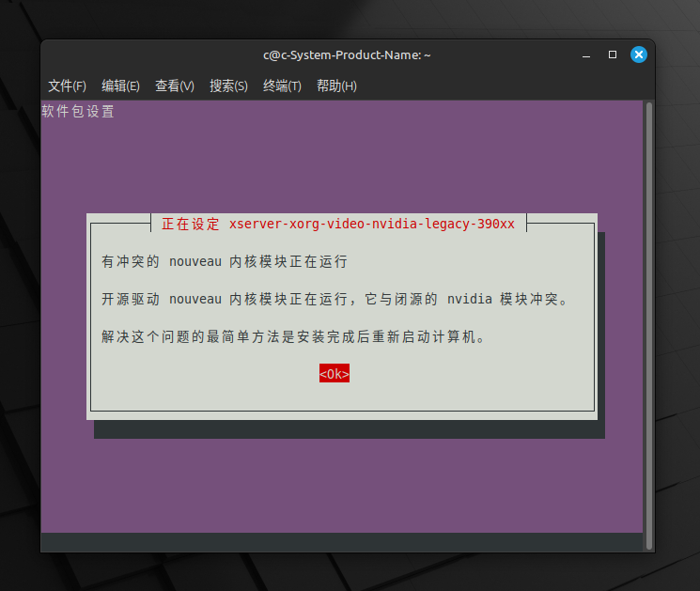Click the terminal vertical scrollbar
The width and height of the screenshot is (700, 591).
click(649, 326)
